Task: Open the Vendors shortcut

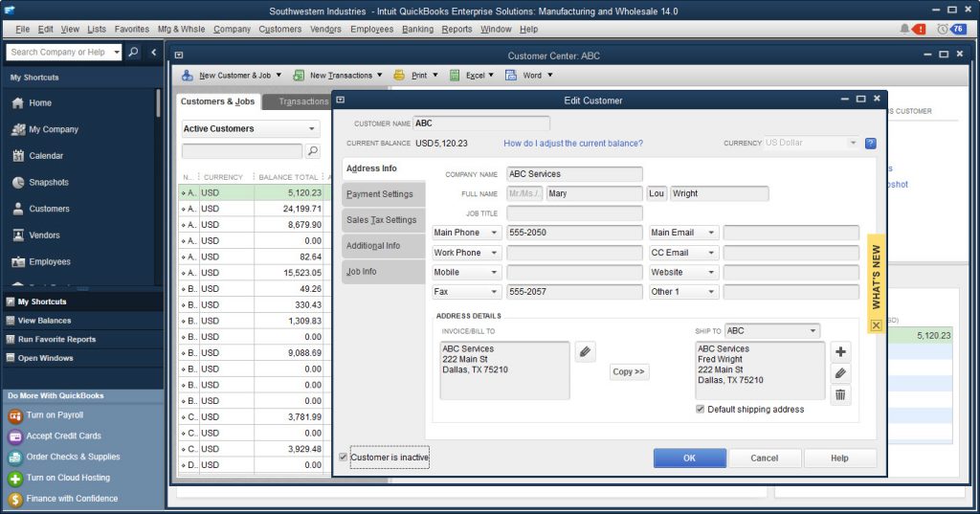Action: (x=36, y=235)
